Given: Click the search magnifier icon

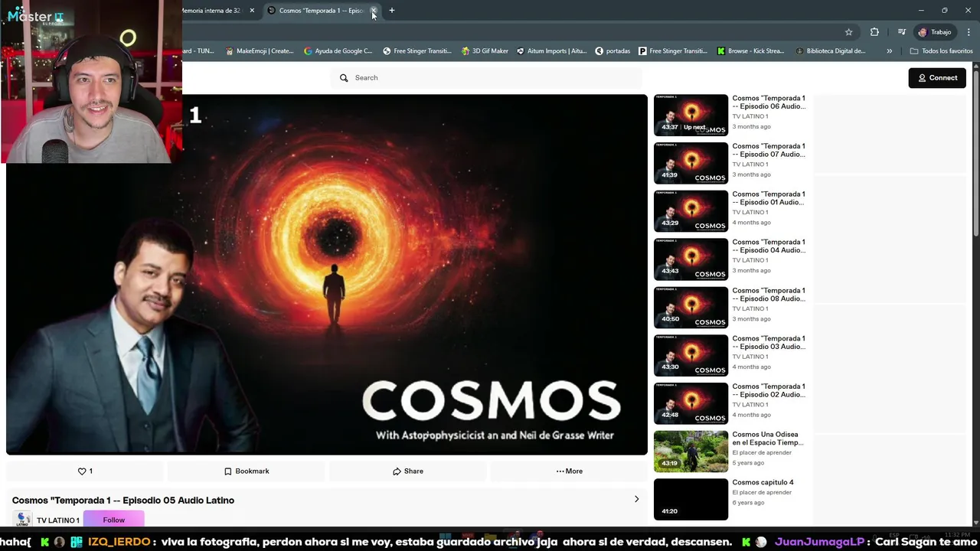Looking at the screenshot, I should tap(344, 78).
